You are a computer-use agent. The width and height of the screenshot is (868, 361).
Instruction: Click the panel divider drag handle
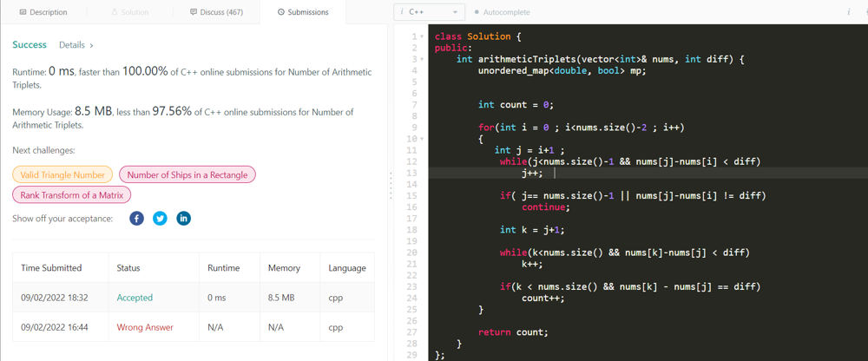391,185
